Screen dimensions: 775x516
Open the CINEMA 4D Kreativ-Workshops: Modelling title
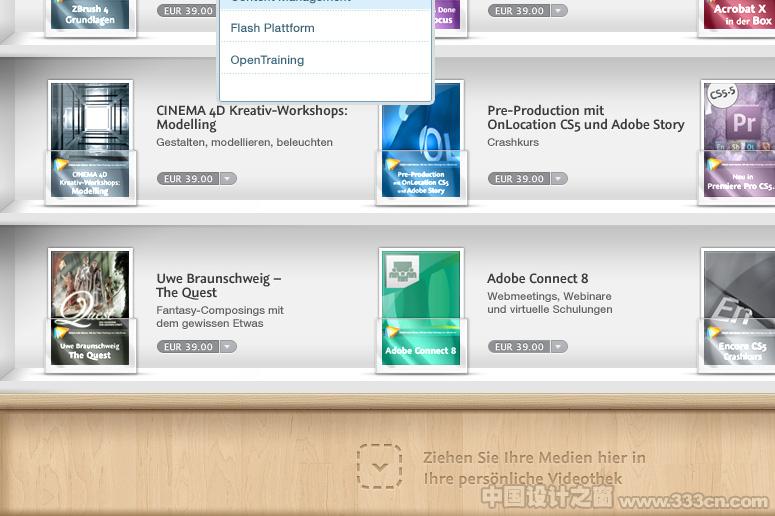point(252,117)
